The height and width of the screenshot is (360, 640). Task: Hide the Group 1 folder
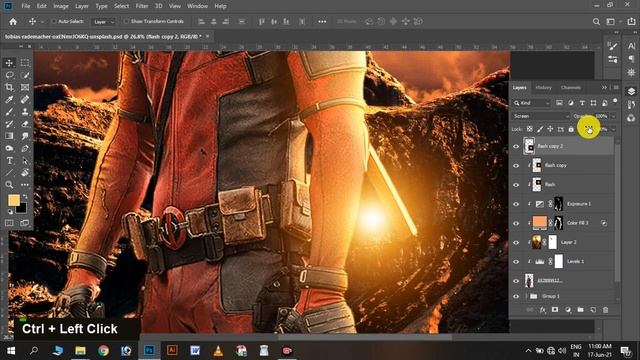pos(516,296)
